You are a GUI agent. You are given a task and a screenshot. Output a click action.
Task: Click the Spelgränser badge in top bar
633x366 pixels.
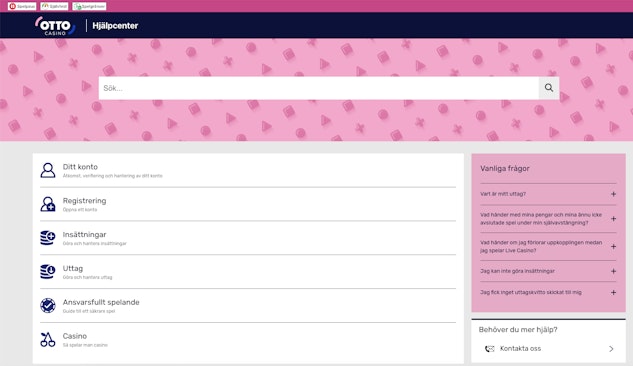tap(90, 6)
